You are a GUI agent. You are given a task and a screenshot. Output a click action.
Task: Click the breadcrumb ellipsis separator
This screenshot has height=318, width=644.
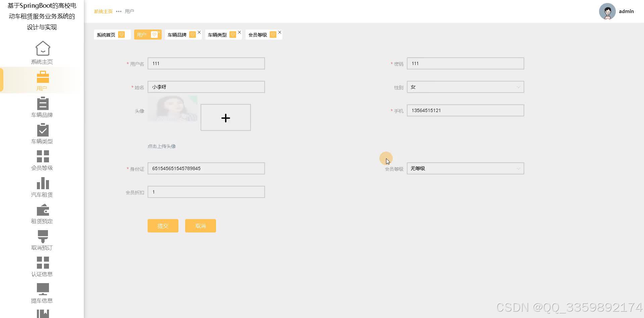(119, 11)
